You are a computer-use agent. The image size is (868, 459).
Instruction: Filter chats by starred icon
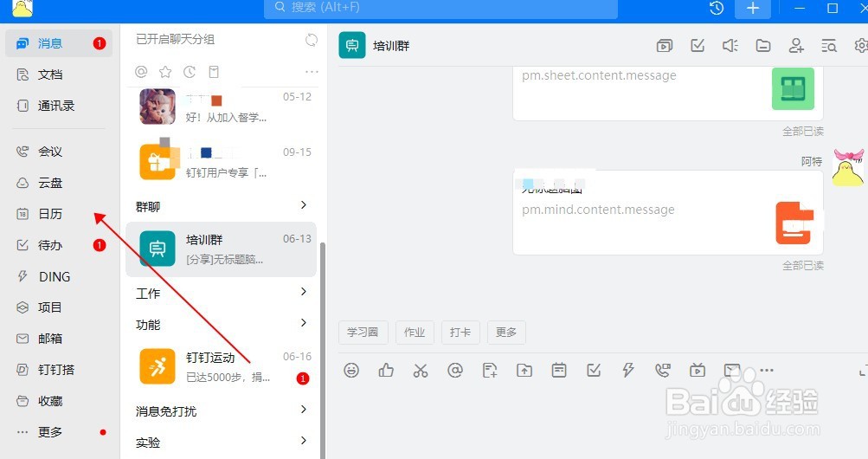[x=165, y=72]
